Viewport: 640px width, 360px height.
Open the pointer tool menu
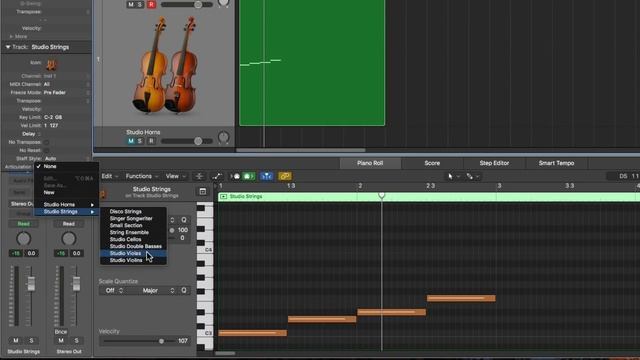pyautogui.click(x=453, y=176)
